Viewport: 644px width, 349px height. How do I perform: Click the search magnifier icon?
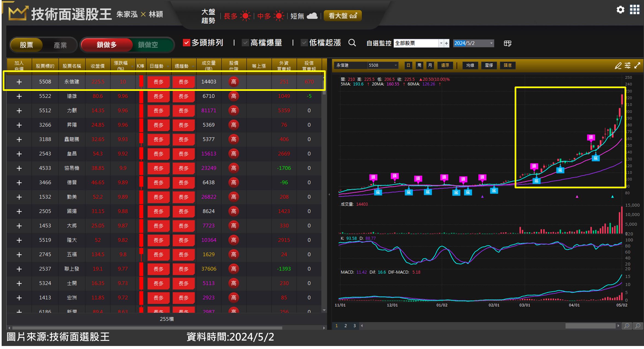pos(352,43)
